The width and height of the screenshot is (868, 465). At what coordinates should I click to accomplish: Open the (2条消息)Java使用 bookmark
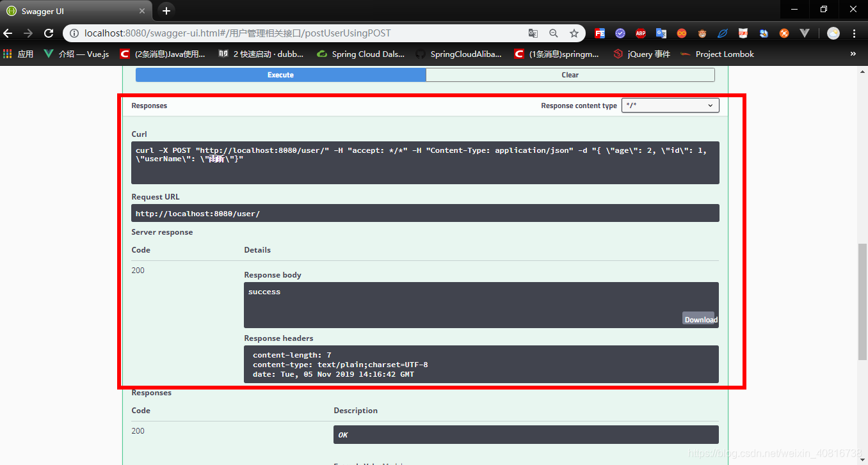(163, 54)
